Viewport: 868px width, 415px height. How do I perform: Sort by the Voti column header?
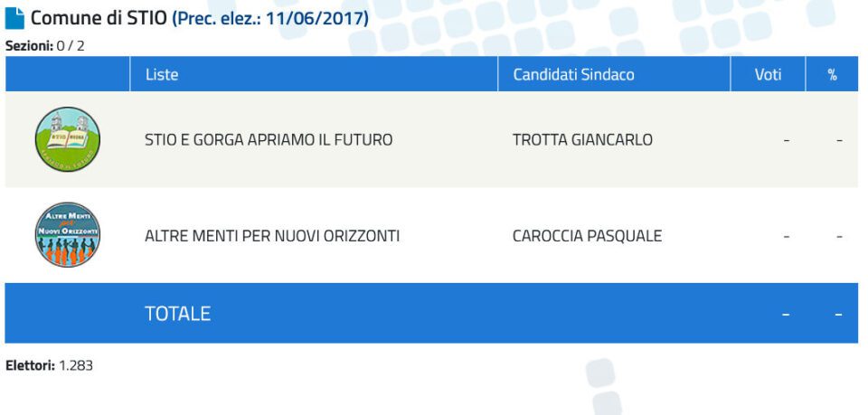tap(768, 74)
